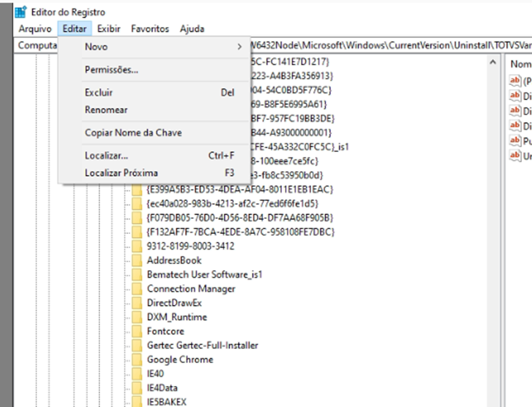This screenshot has width=532, height=407.
Task: Click the folder icon of {F079DB05-76D0-4D56-8ED4-DF7AA68F905B}
Action: (x=137, y=218)
